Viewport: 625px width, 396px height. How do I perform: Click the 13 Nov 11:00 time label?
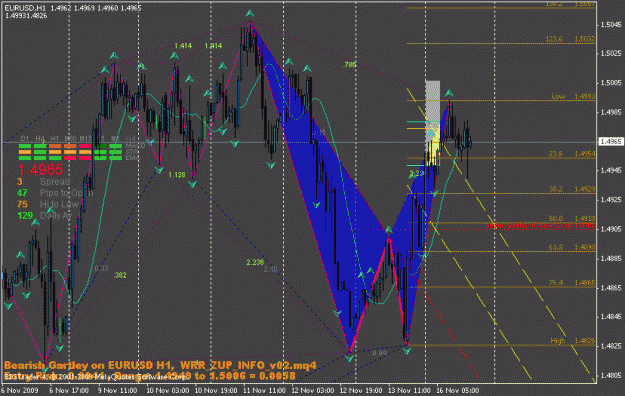coord(409,390)
